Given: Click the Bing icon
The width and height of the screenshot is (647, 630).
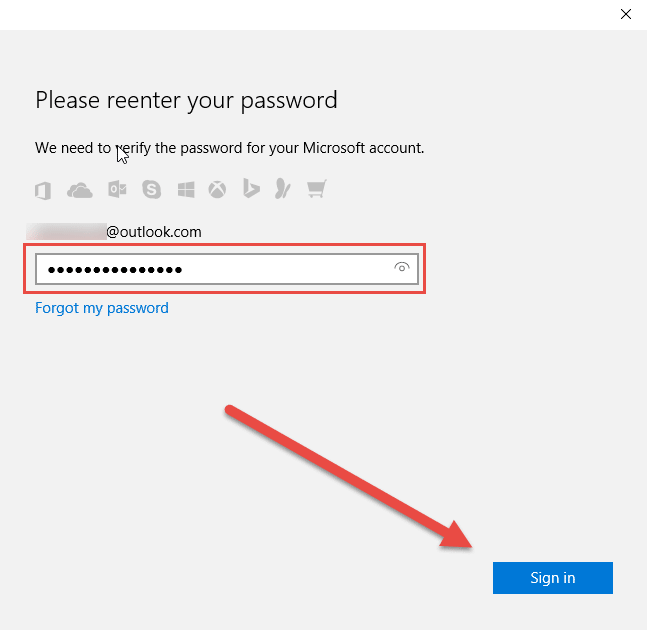Looking at the screenshot, I should pyautogui.click(x=251, y=189).
